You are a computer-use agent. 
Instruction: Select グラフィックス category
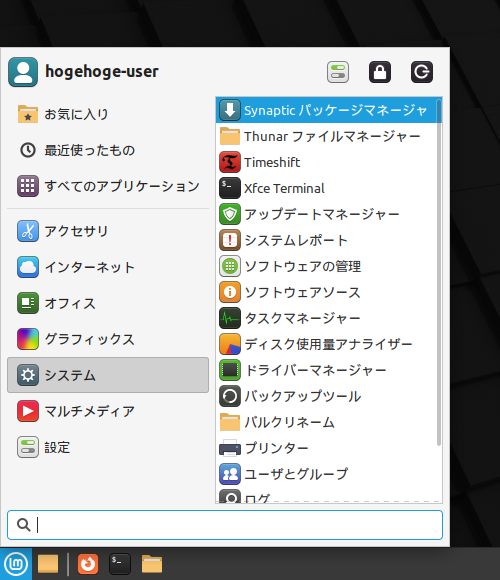108,339
